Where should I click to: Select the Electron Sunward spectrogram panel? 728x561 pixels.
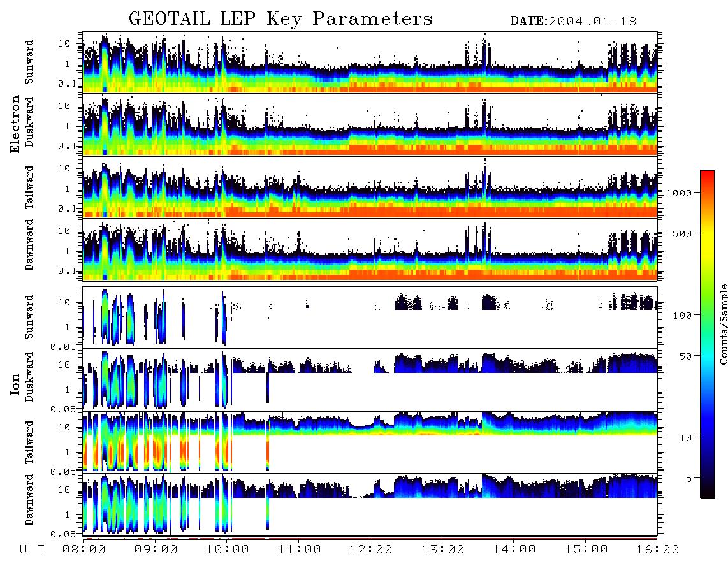coord(370,62)
